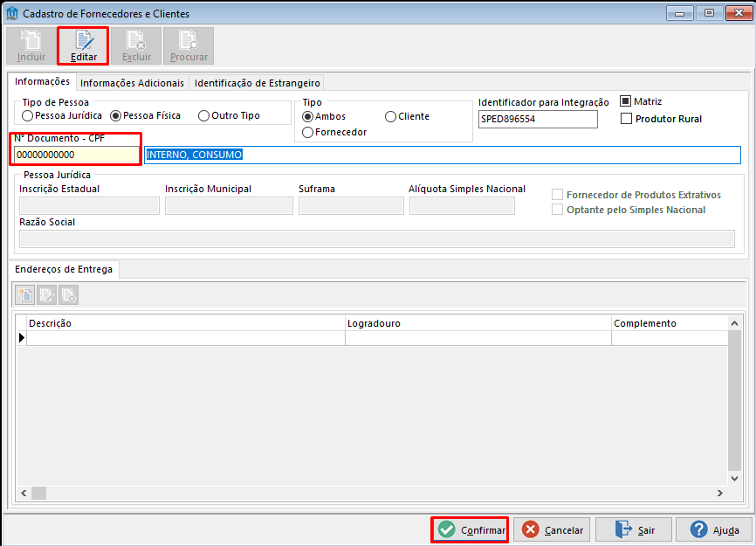Click grid horizontal scrollbar left arrow

[24, 493]
